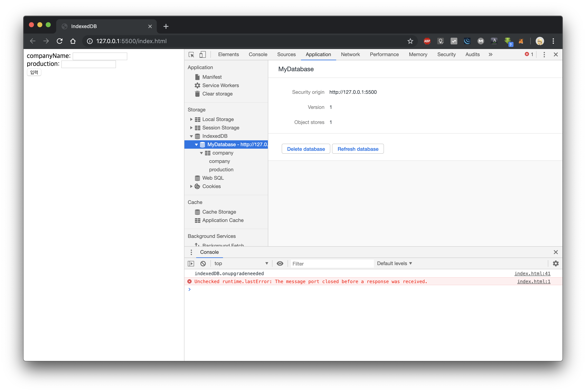The image size is (586, 392).
Task: Click the inspect element picker icon
Action: (x=191, y=54)
